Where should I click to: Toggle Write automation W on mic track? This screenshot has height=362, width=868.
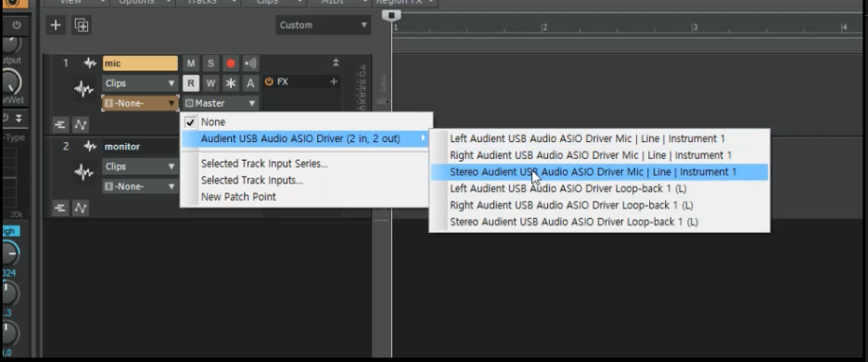coord(211,84)
